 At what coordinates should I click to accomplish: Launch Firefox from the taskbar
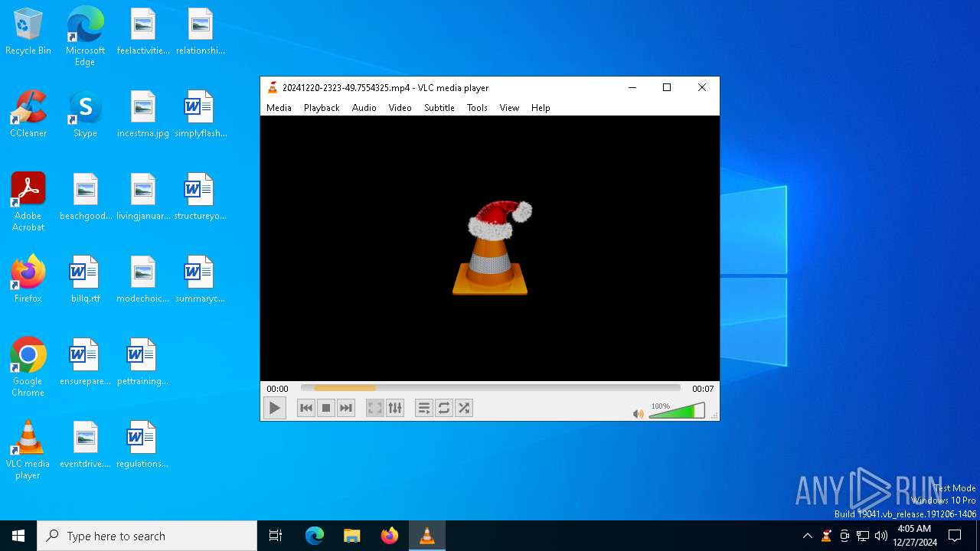pyautogui.click(x=390, y=536)
